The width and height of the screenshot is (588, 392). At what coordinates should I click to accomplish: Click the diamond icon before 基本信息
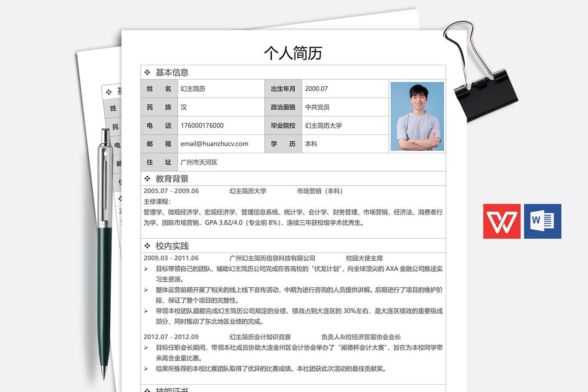[x=148, y=72]
